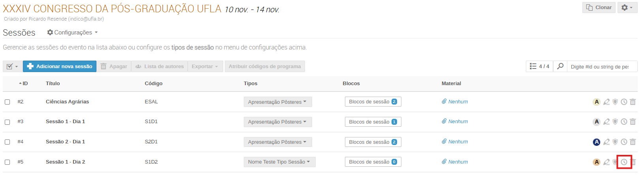This screenshot has width=644, height=181.
Task: Open timetable clock for Sessão 1 - Dia 2
Action: pos(624,162)
